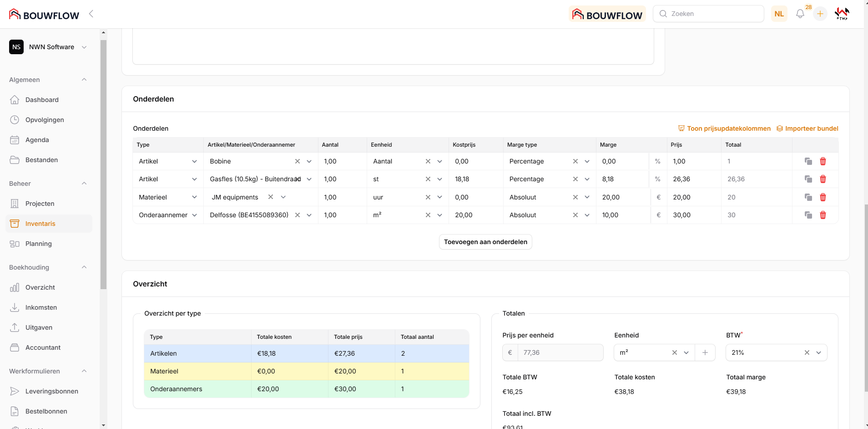Delete the Bobine row with trash icon
The height and width of the screenshot is (429, 868).
(823, 161)
